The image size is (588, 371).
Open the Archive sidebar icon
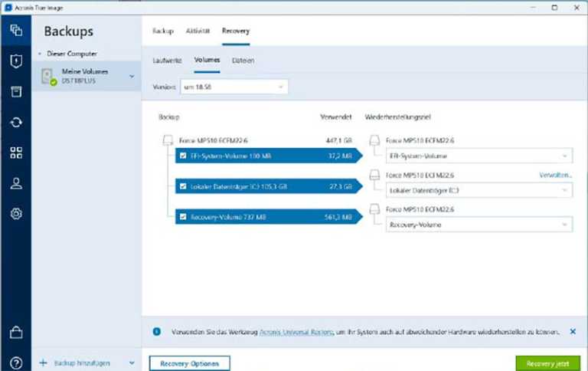tap(16, 92)
